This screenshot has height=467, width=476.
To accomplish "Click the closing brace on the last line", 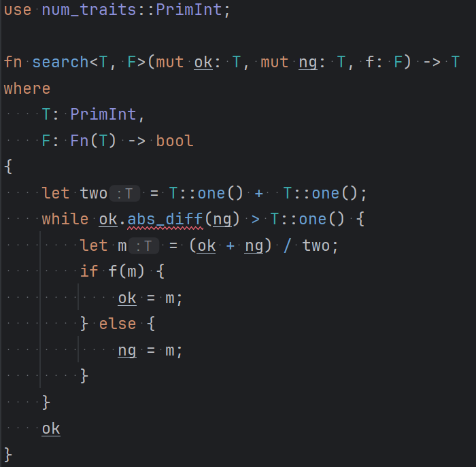I will [x=8, y=453].
